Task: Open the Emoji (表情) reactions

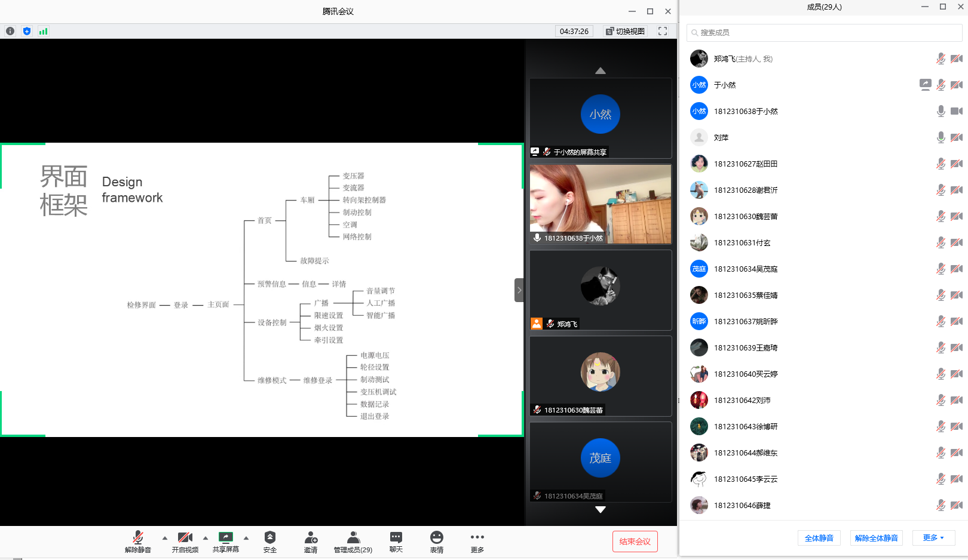Action: [437, 541]
